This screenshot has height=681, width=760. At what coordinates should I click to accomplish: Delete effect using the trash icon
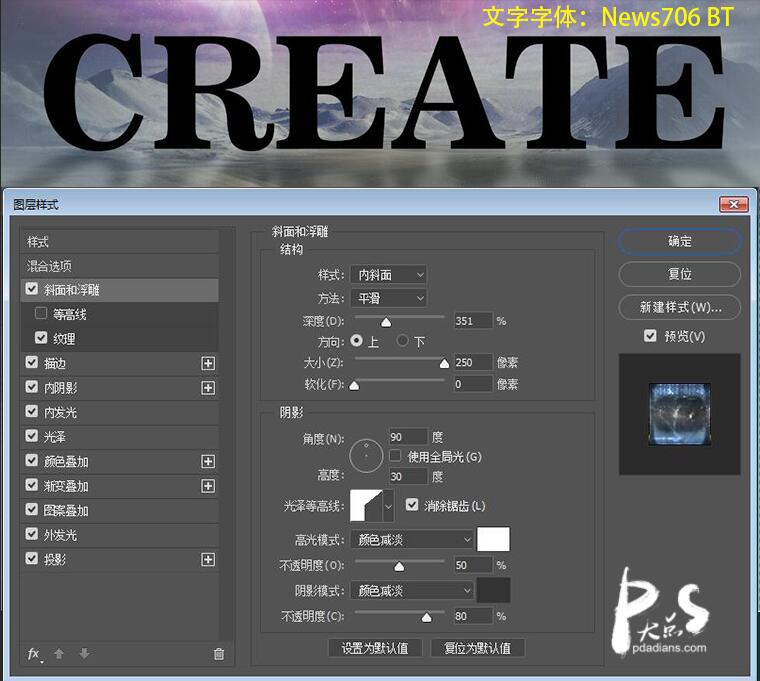tap(219, 654)
